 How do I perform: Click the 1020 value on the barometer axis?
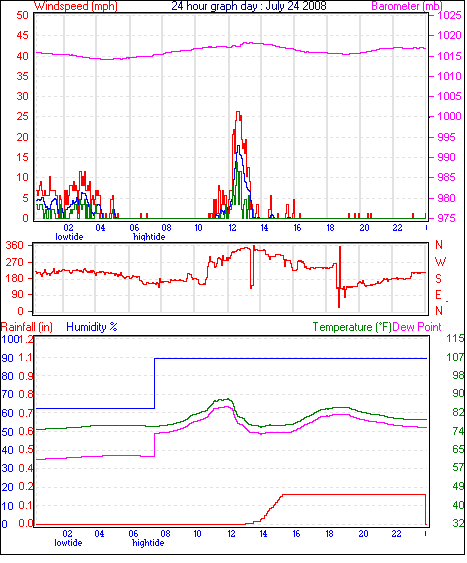(449, 36)
